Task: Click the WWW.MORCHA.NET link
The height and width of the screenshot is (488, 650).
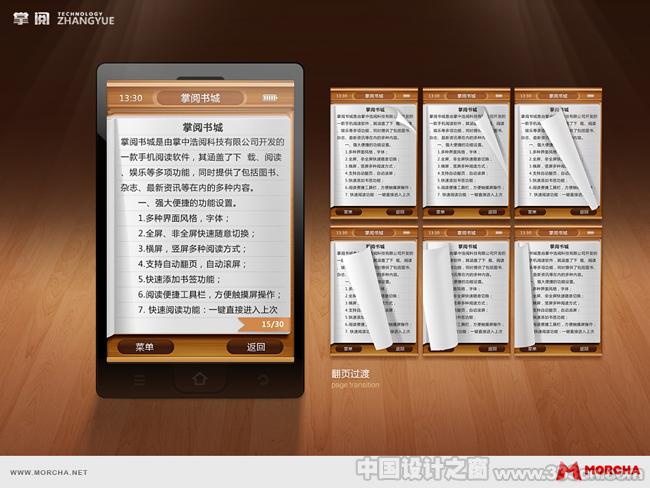Action: coord(49,472)
